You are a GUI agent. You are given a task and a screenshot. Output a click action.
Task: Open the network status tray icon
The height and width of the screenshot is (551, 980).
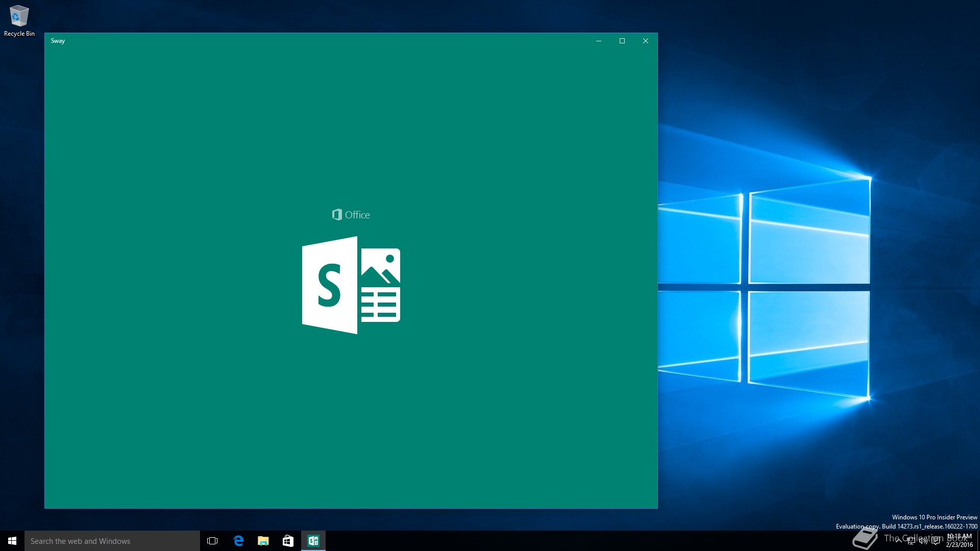pos(911,541)
